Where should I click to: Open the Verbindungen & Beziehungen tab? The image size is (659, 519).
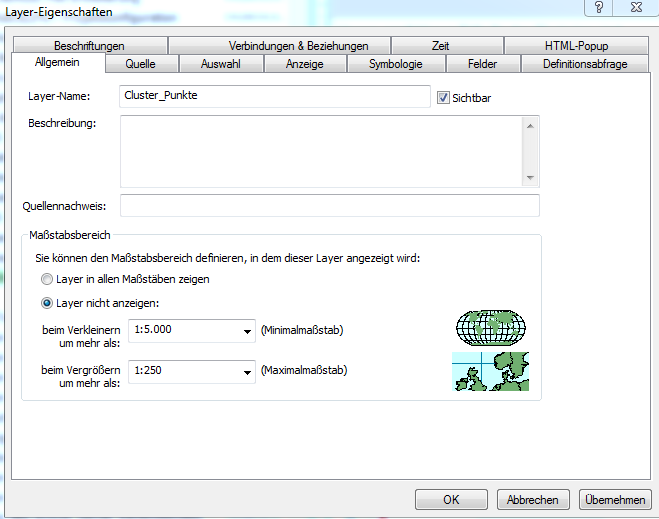(x=279, y=45)
